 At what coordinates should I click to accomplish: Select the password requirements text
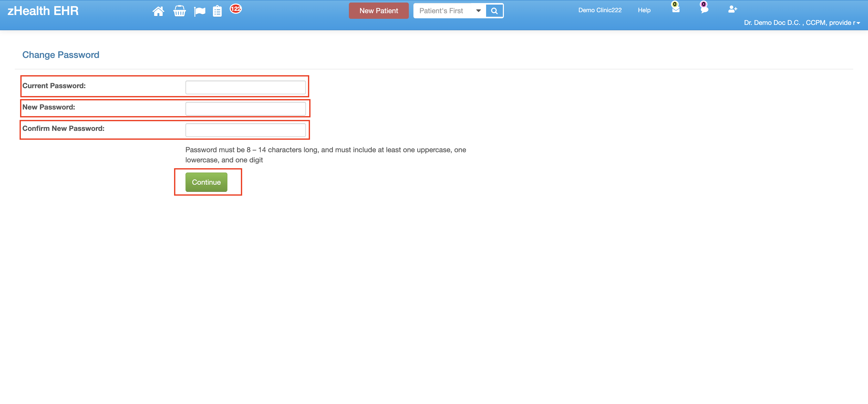pyautogui.click(x=325, y=155)
